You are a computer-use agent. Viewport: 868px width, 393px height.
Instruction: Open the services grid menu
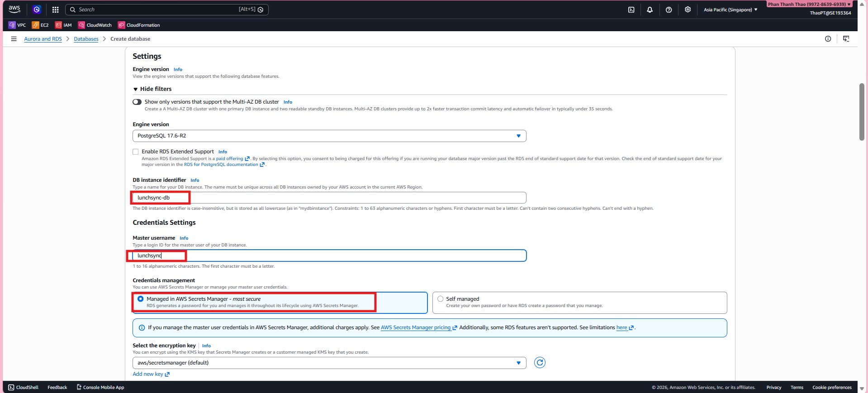[x=55, y=9]
